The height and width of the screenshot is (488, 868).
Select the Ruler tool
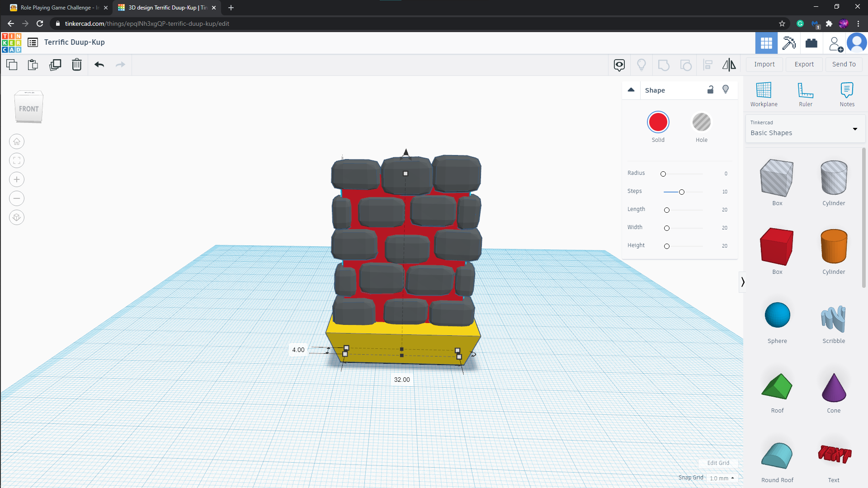pos(806,94)
